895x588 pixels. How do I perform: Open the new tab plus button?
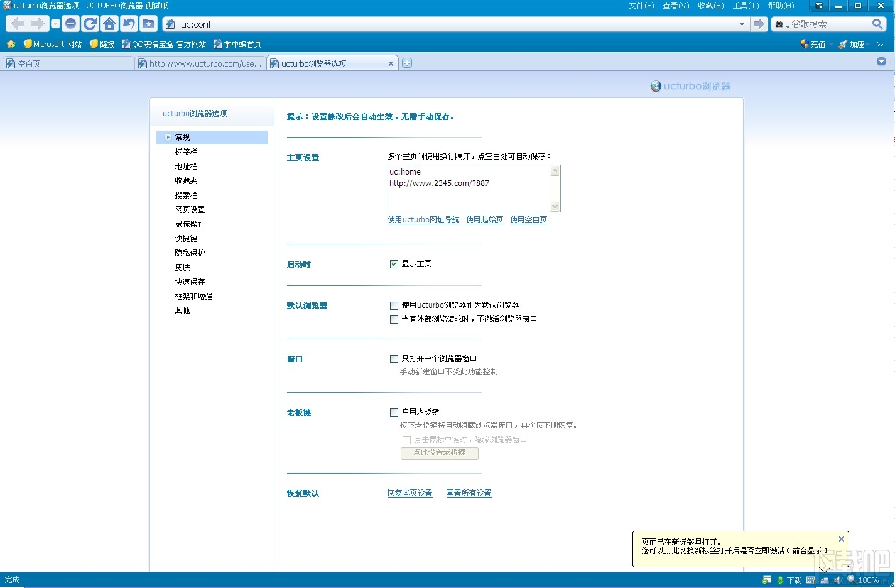tap(407, 63)
